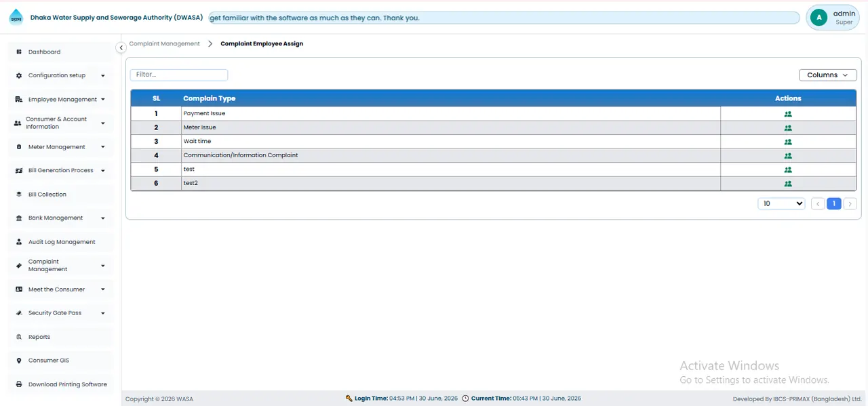Assign employees for Communication/Information Complaint row

coord(788,156)
